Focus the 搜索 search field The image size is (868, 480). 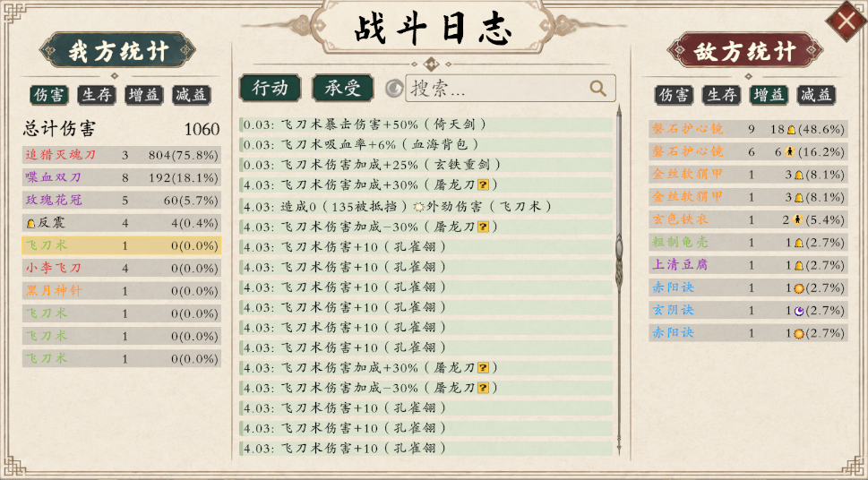511,88
